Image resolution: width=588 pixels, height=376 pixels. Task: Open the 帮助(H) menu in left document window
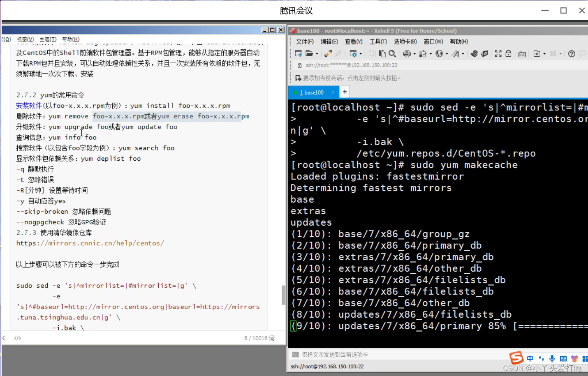tap(71, 39)
